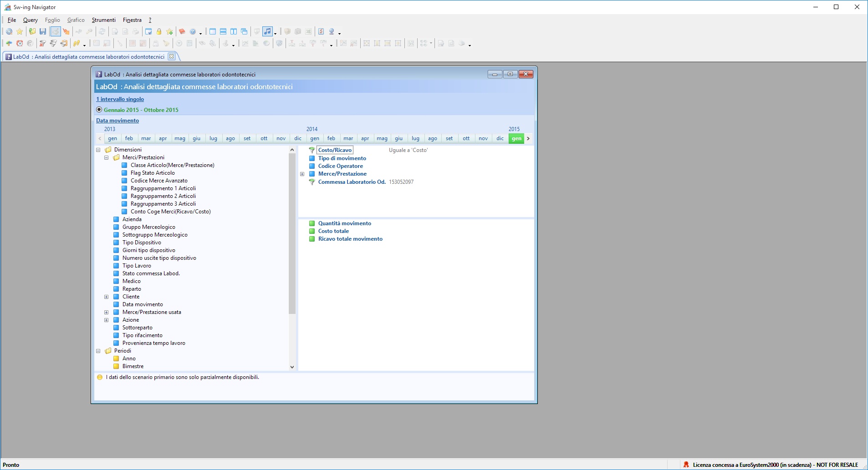Click the blue question mark help icon
868x470 pixels.
193,31
